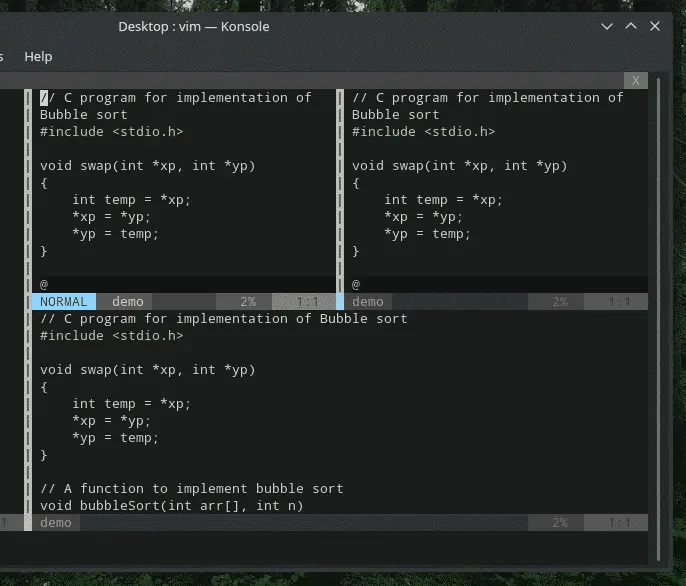Click the Konsole window minimize chevron
Screen dimensions: 686x586
click(607, 26)
